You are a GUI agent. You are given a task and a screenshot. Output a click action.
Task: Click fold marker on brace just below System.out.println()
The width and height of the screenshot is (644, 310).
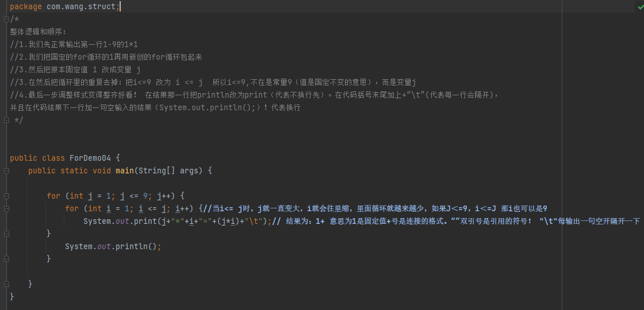6,259
